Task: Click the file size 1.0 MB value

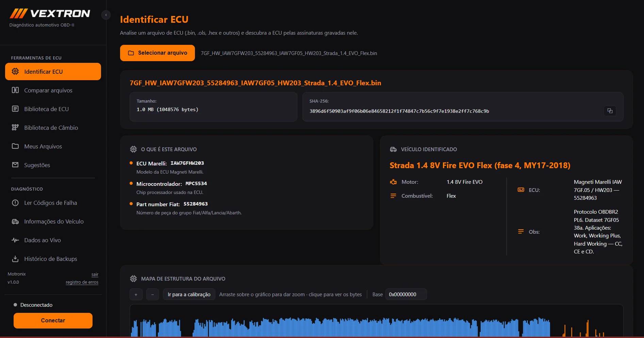Action: pos(167,109)
